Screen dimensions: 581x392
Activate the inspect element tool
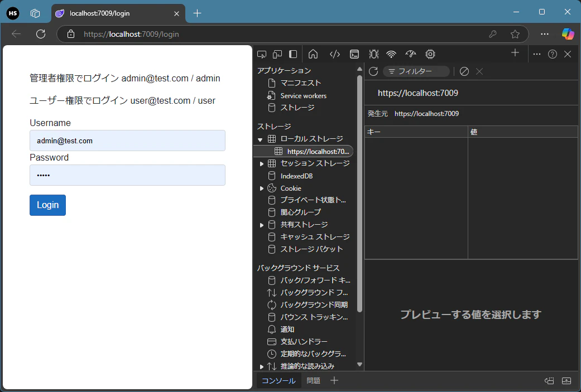pyautogui.click(x=262, y=55)
